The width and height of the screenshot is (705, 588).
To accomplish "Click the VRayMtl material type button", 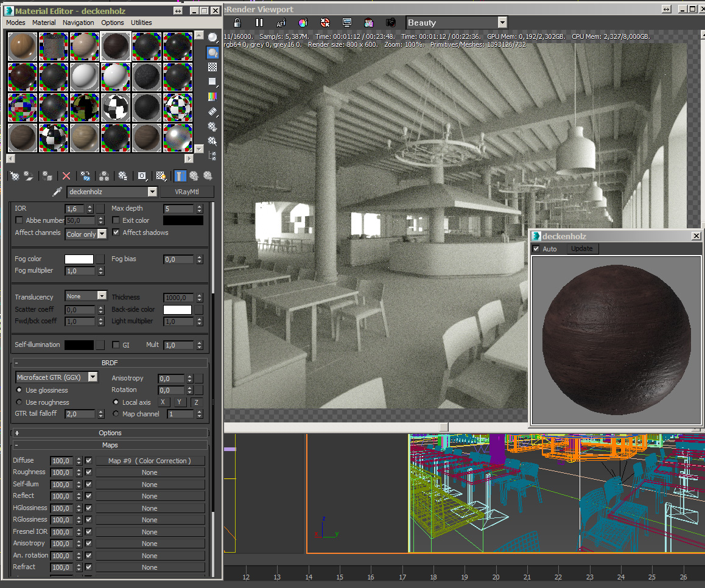I will tap(187, 192).
